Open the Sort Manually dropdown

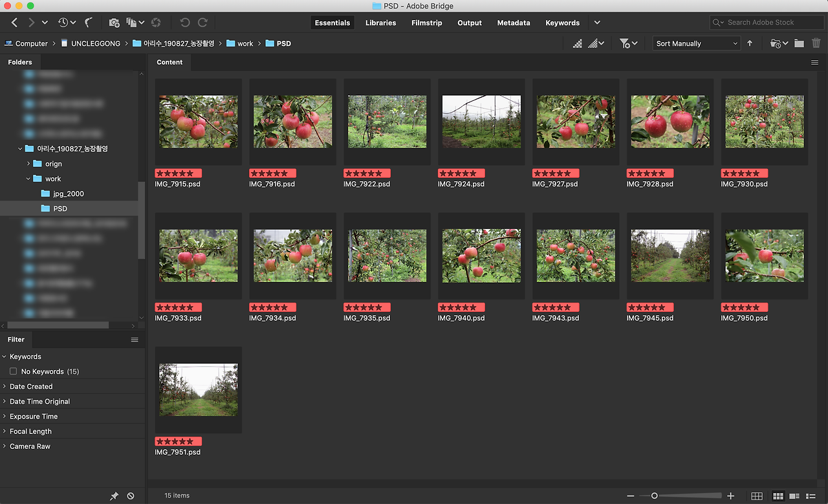696,43
